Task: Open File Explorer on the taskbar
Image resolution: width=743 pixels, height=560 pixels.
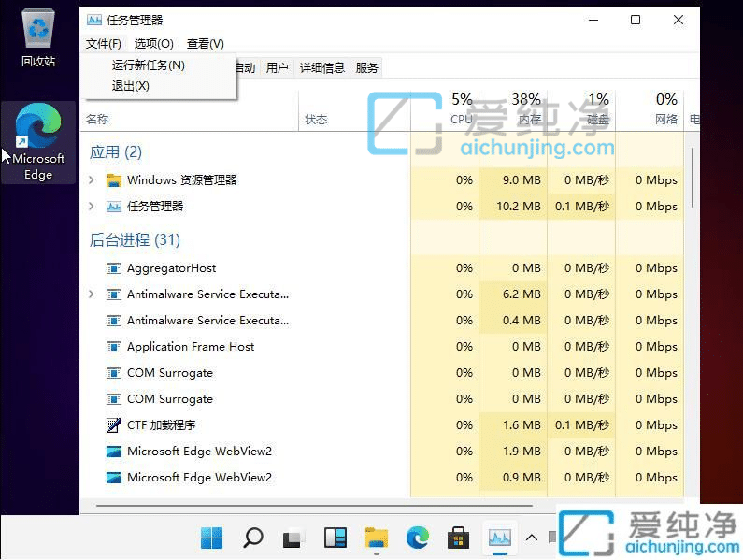Action: point(377,538)
